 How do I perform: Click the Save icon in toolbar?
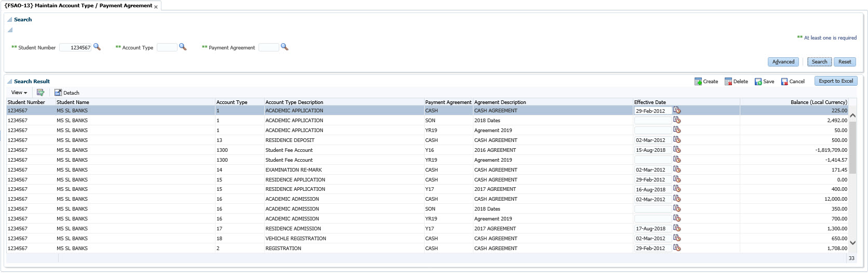tap(758, 82)
